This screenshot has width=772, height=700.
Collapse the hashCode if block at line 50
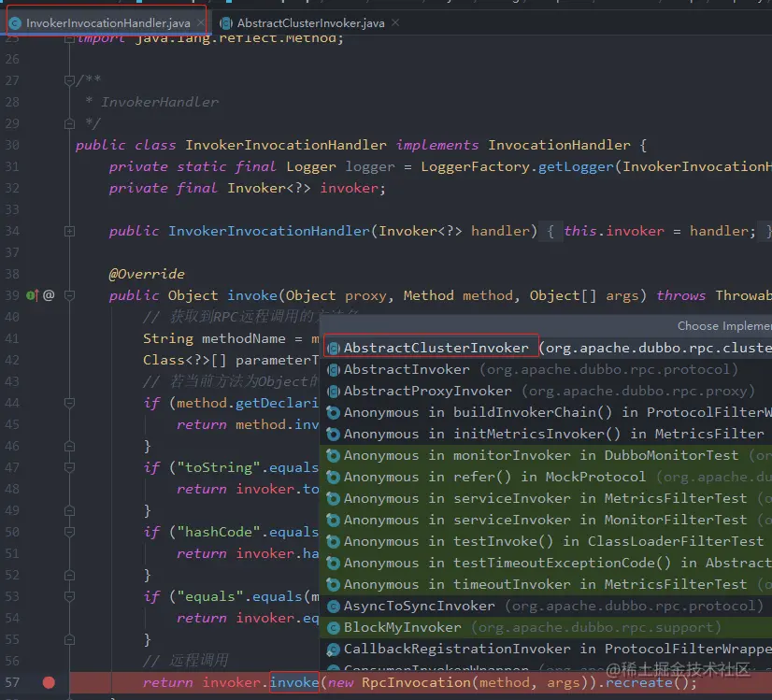click(69, 532)
